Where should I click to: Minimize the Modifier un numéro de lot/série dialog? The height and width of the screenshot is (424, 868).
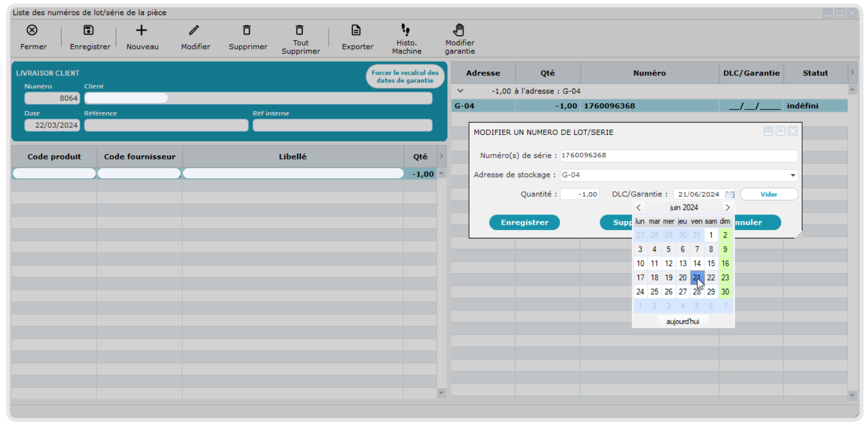tap(768, 131)
